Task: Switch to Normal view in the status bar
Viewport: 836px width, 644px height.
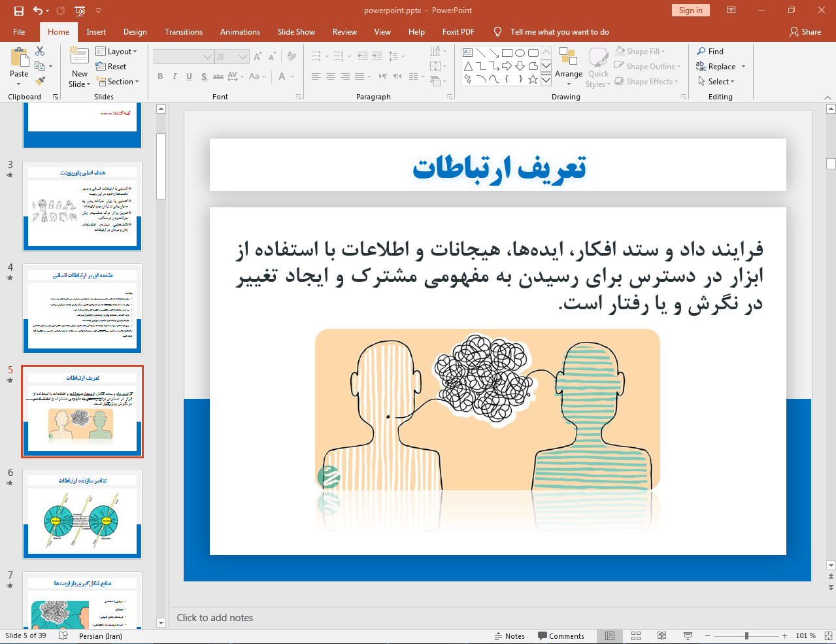Action: tap(610, 636)
